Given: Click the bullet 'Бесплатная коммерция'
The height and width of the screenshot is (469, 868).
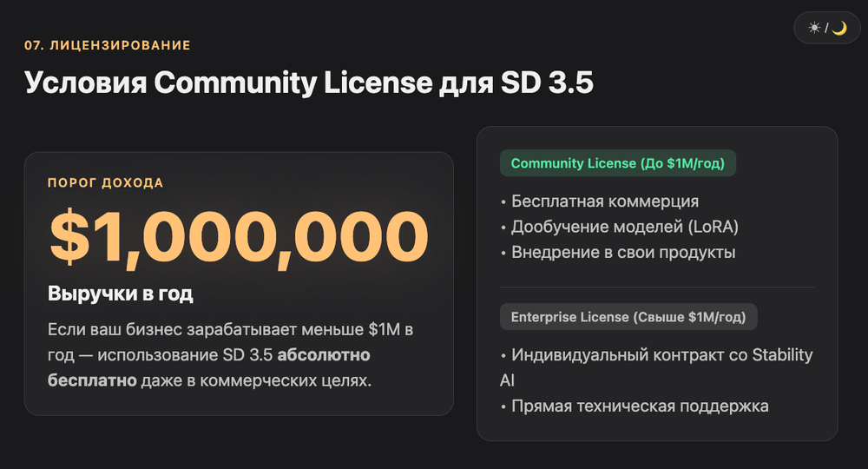Looking at the screenshot, I should tap(600, 201).
